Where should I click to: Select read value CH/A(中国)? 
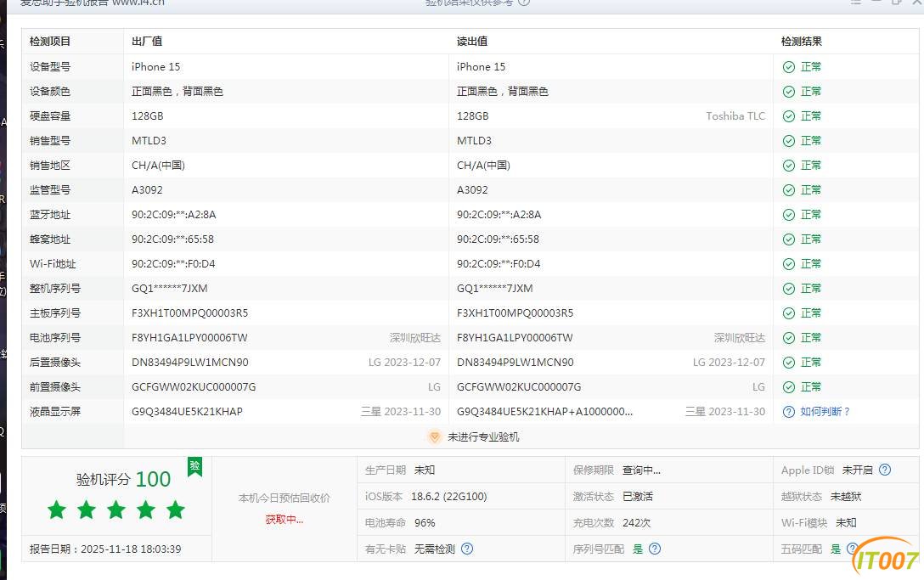(x=483, y=166)
